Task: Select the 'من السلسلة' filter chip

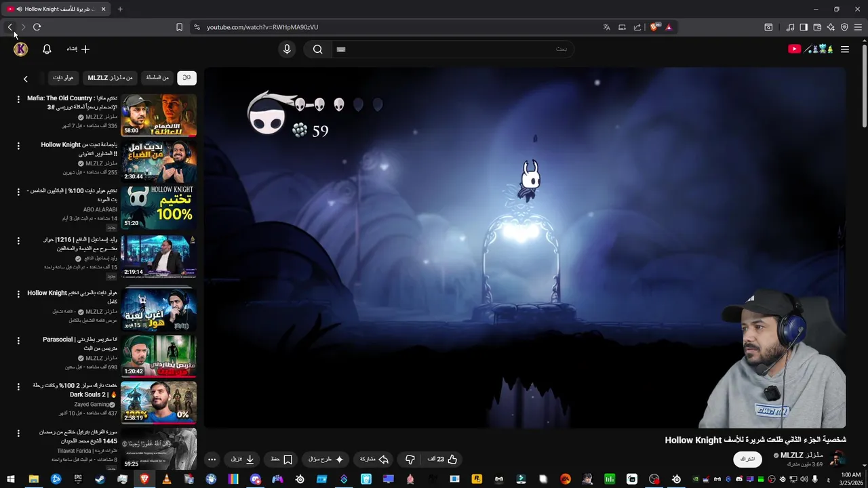Action: point(157,78)
